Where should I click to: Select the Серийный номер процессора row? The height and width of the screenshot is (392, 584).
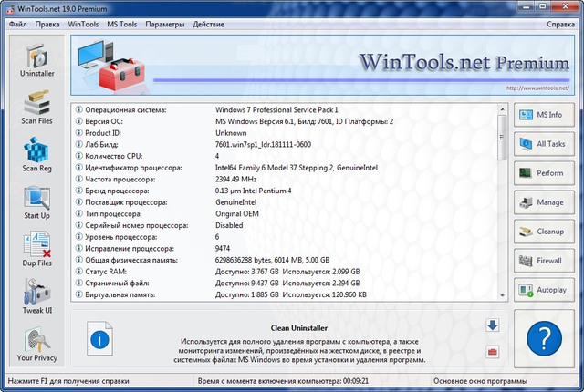click(284, 225)
